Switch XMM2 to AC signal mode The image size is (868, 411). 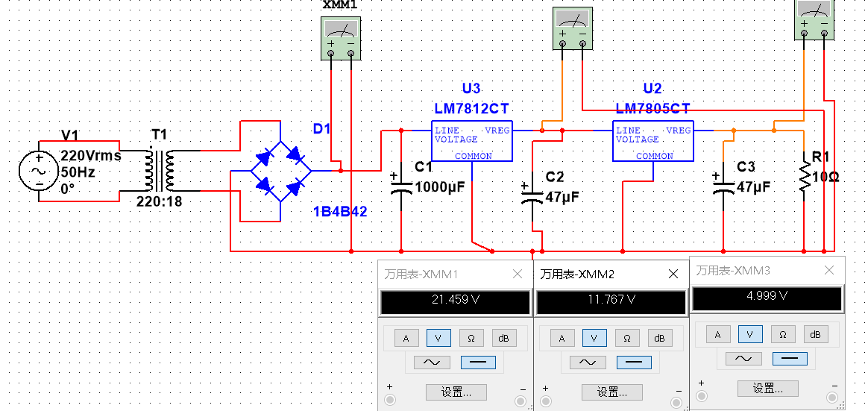pos(587,363)
